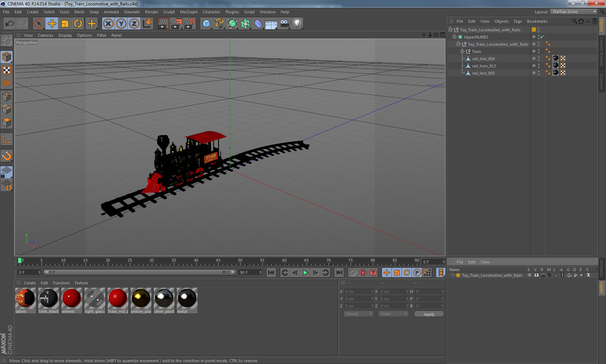Select the yellow_plastic material swatch
Image resolution: width=606 pixels, height=364 pixels.
click(141, 300)
